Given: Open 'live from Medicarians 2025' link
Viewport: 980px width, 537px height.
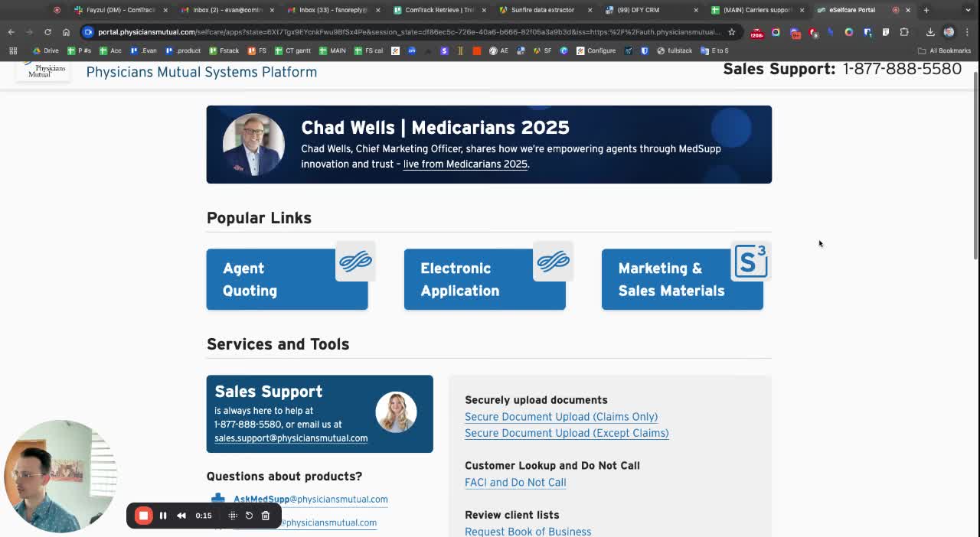Looking at the screenshot, I should pos(465,164).
